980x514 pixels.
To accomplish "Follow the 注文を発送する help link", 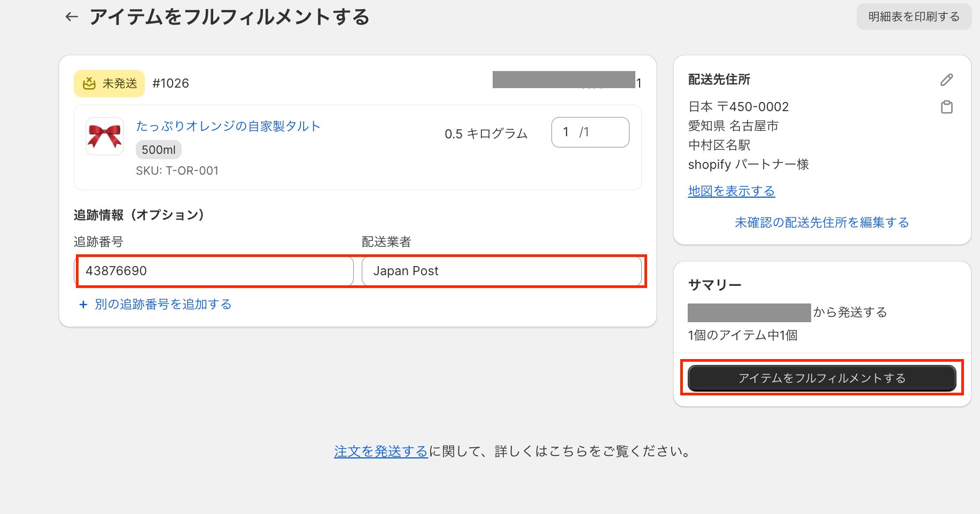I will tap(380, 451).
